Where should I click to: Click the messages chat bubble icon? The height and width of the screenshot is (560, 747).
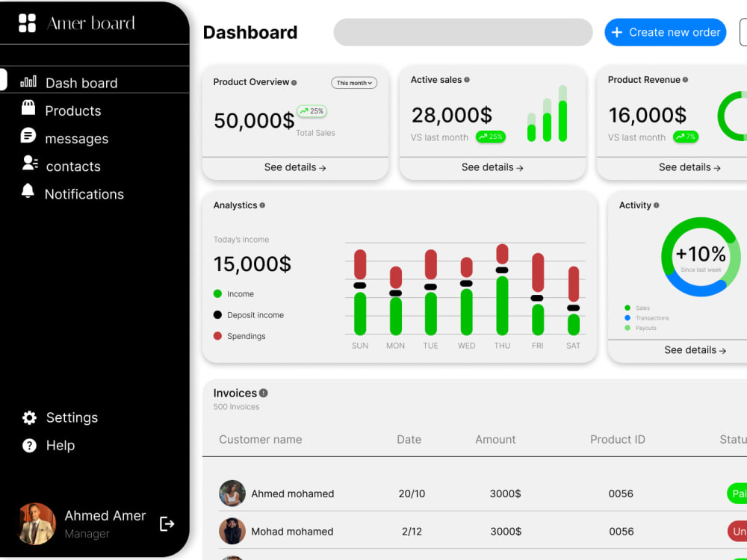click(x=28, y=135)
